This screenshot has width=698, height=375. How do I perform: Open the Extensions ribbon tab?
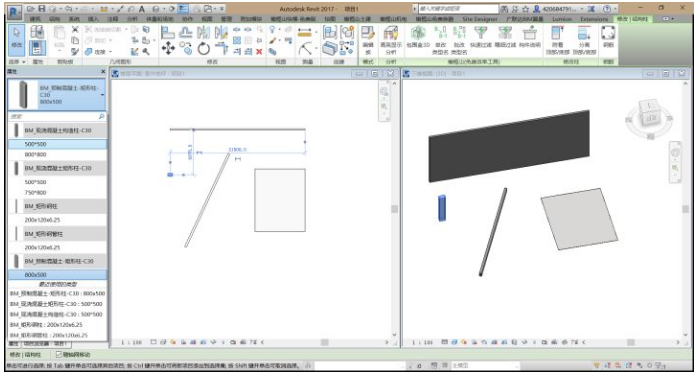[x=594, y=19]
